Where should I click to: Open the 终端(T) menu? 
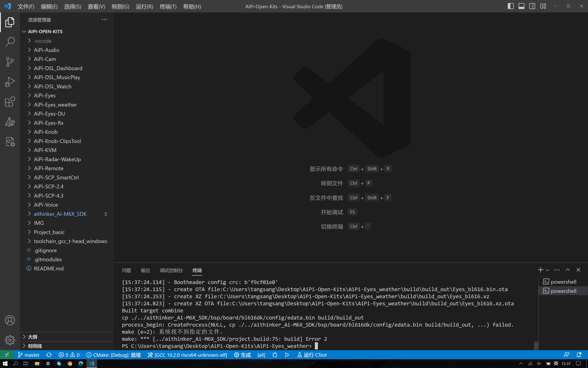point(168,7)
